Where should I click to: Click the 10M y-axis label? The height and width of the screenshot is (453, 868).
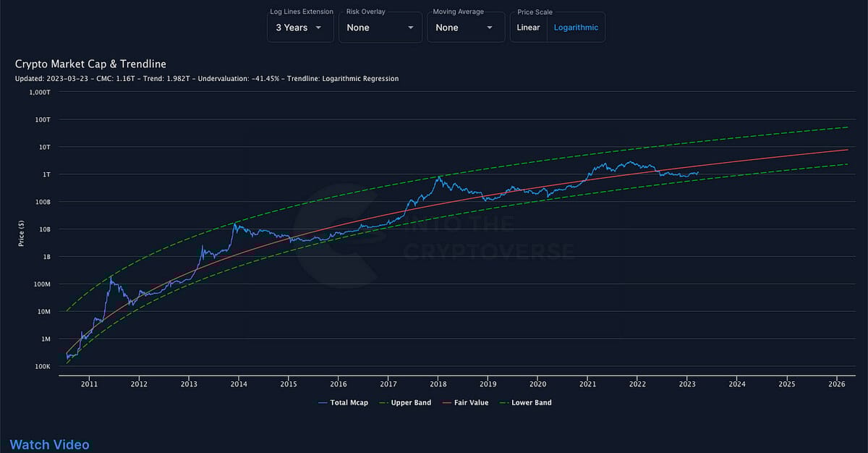pyautogui.click(x=43, y=312)
